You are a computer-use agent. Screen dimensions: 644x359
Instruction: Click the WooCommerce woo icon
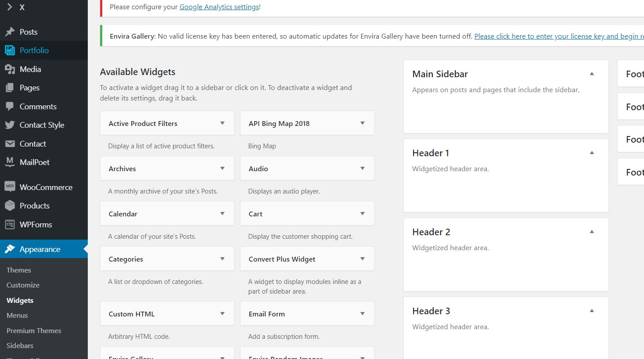tap(10, 187)
